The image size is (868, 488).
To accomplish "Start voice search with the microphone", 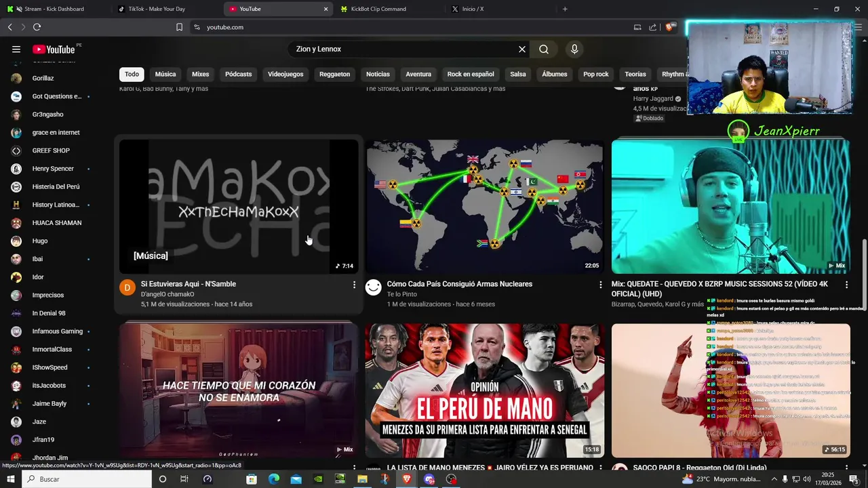I will [574, 49].
